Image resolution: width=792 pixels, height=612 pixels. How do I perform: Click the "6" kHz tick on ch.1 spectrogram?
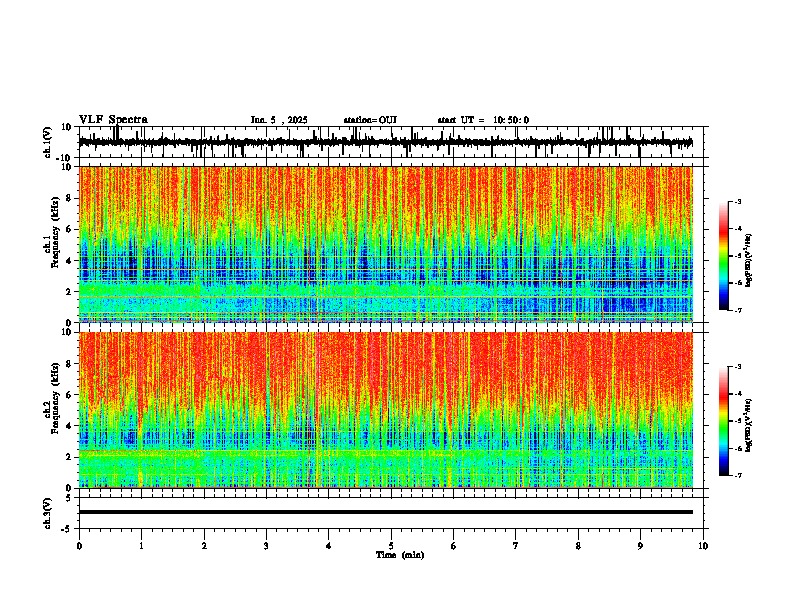(x=71, y=230)
